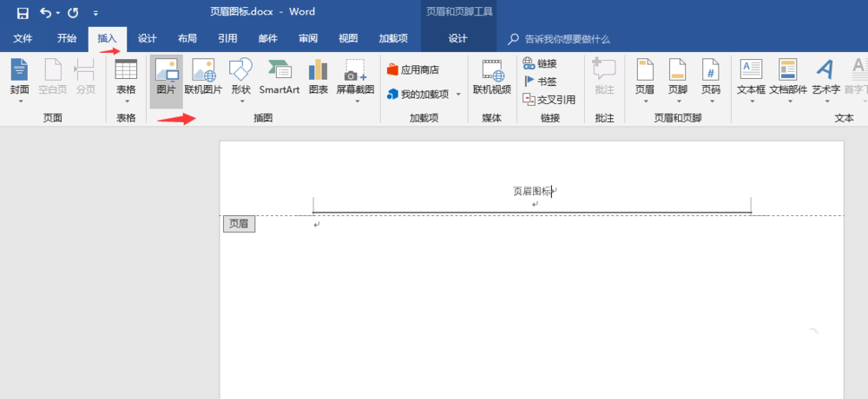Open the Customize Quick Access Toolbar dropdown
868x399 pixels.
pos(95,13)
